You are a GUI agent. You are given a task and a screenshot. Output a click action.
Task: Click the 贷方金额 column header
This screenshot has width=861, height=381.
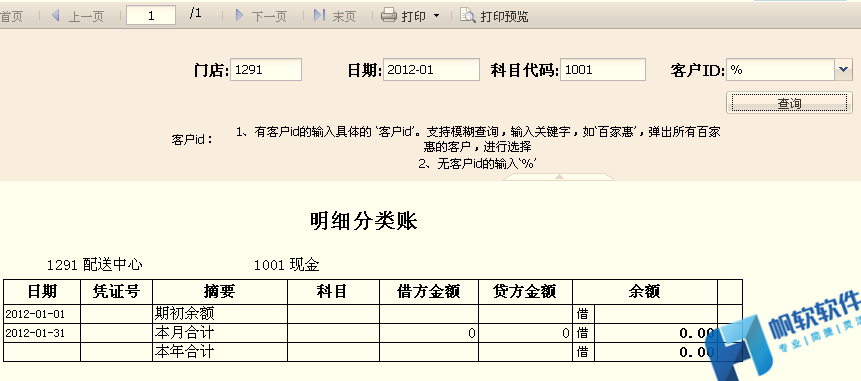[x=525, y=292]
